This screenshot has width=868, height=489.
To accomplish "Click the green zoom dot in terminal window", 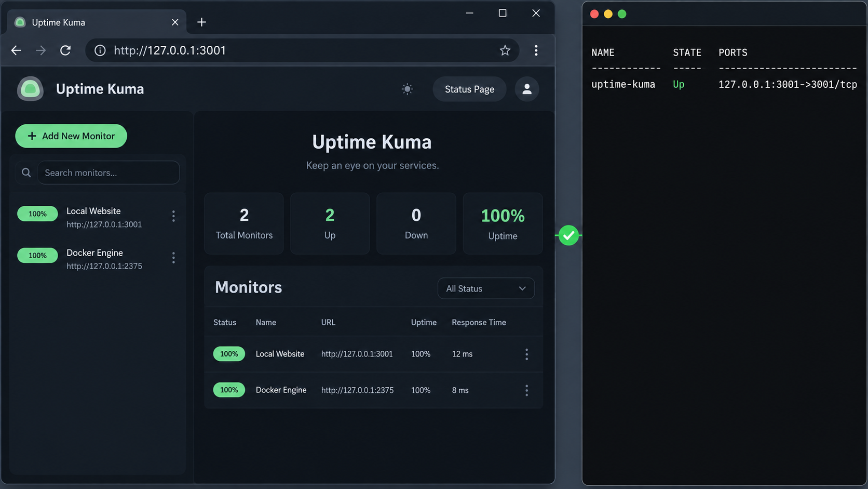I will coord(622,14).
